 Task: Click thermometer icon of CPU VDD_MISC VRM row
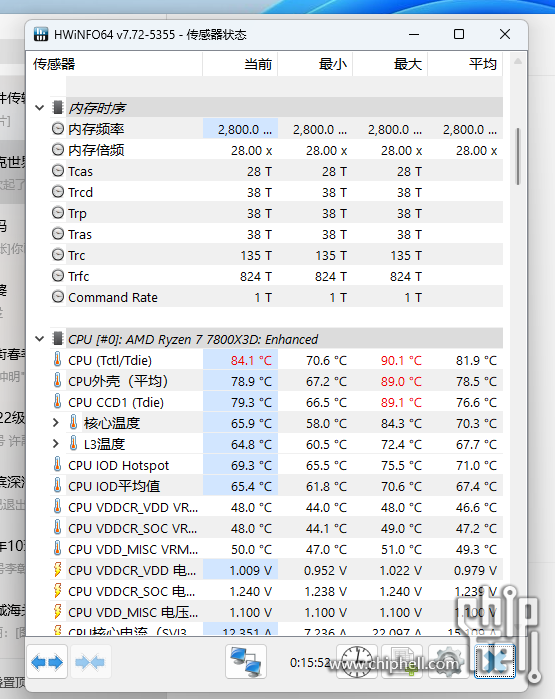(58, 548)
